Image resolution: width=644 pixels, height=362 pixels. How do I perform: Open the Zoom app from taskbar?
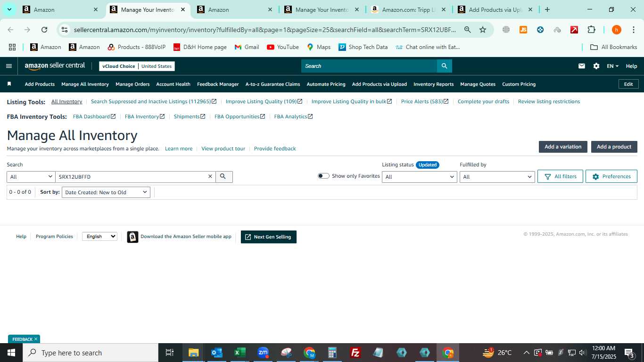[x=263, y=353]
